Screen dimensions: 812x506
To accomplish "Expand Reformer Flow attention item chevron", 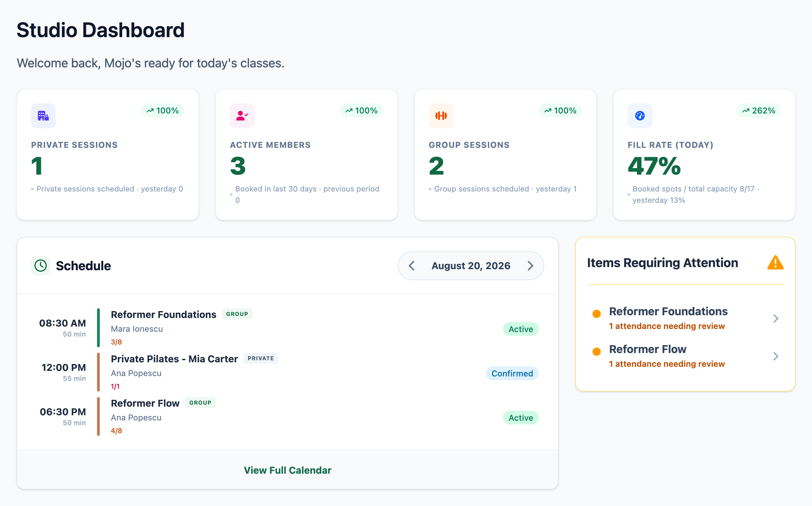I will tap(776, 356).
